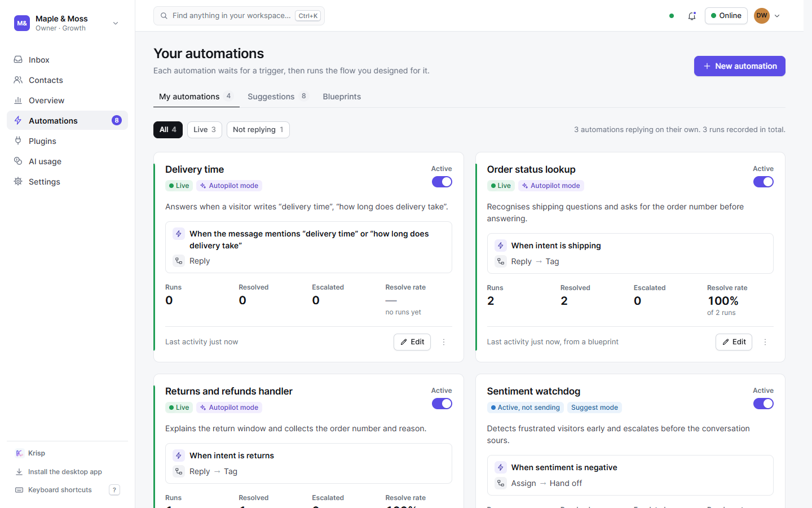Open the Order status lookup more options menu
The image size is (812, 508).
click(765, 342)
